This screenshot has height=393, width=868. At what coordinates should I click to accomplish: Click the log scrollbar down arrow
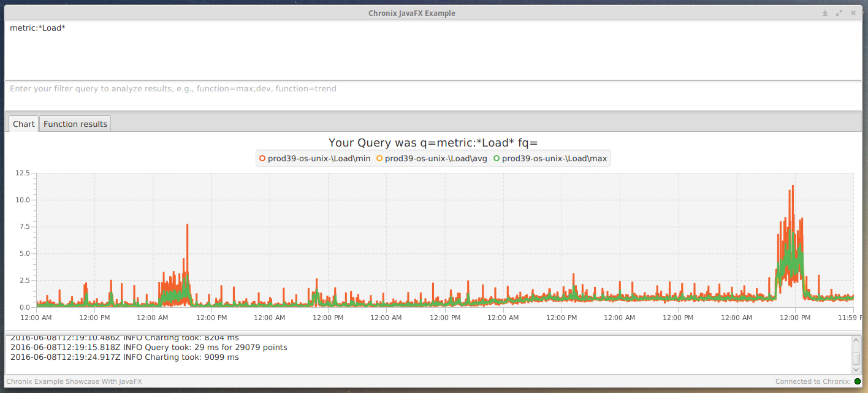point(856,369)
